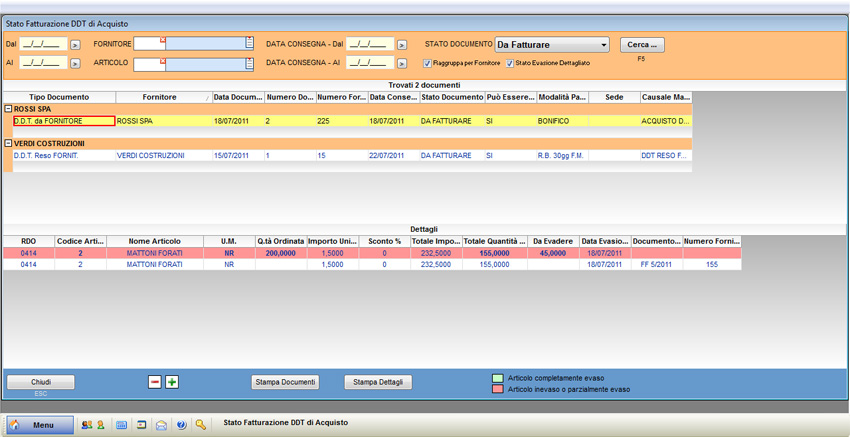The height and width of the screenshot is (437, 850).
Task: Collapse the VERDI COSTRUZIONI group
Action: tap(8, 143)
